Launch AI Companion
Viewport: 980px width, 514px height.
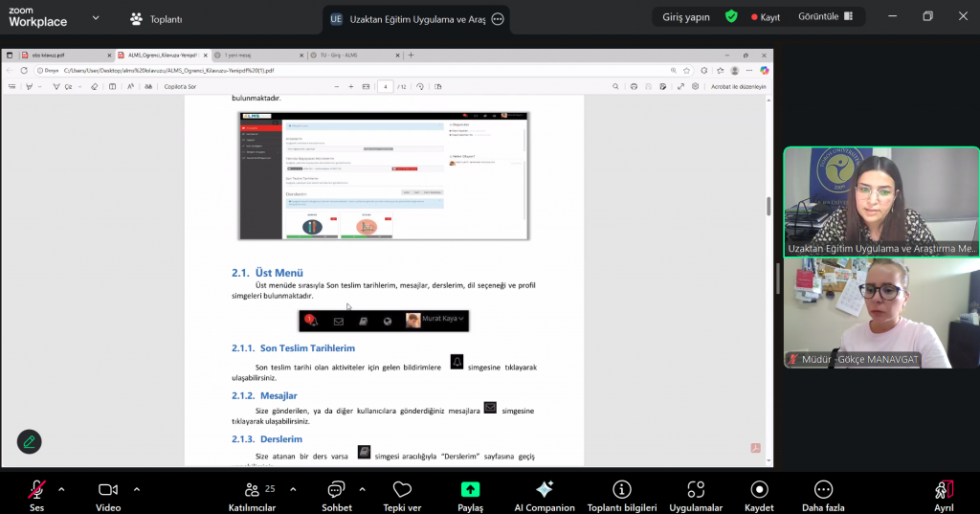point(545,494)
